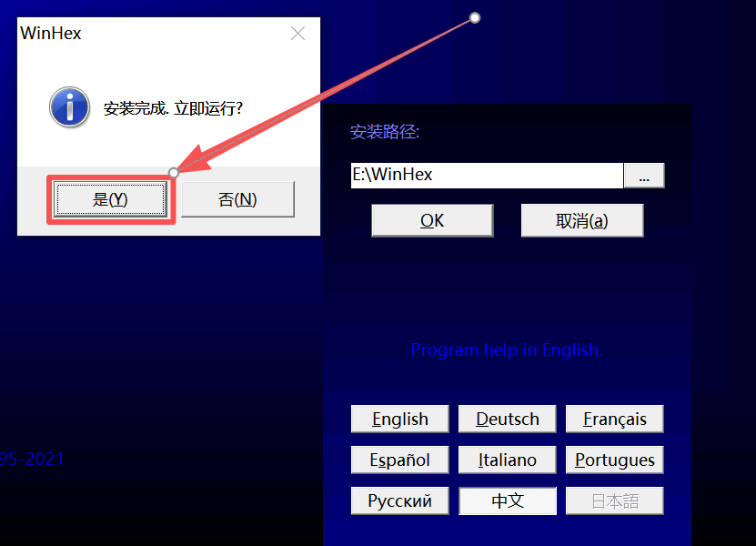Viewport: 756px width, 546px height.
Task: Set the language to Русский
Action: 399,501
